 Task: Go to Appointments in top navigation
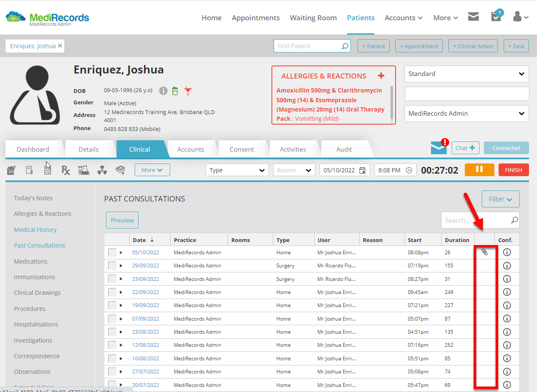[x=256, y=18]
